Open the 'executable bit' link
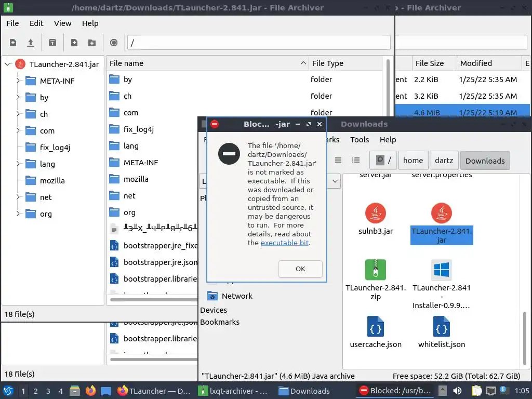 [285, 243]
